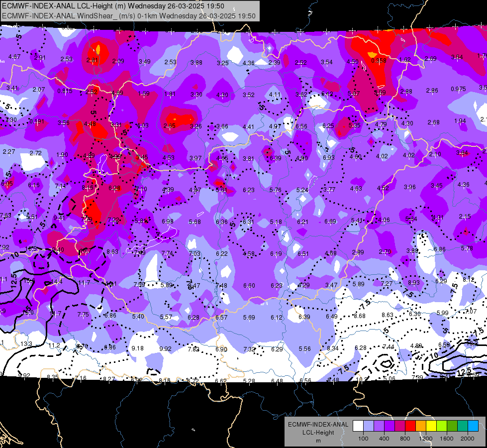The width and height of the screenshot is (487, 448).
Task: Select wind shear value 0.975
Action: [x=459, y=89]
